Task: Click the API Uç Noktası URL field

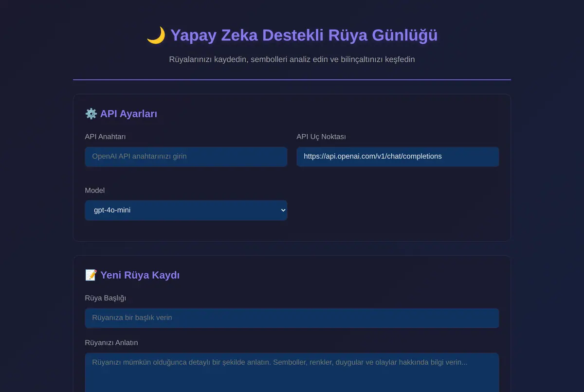Action: [398, 157]
